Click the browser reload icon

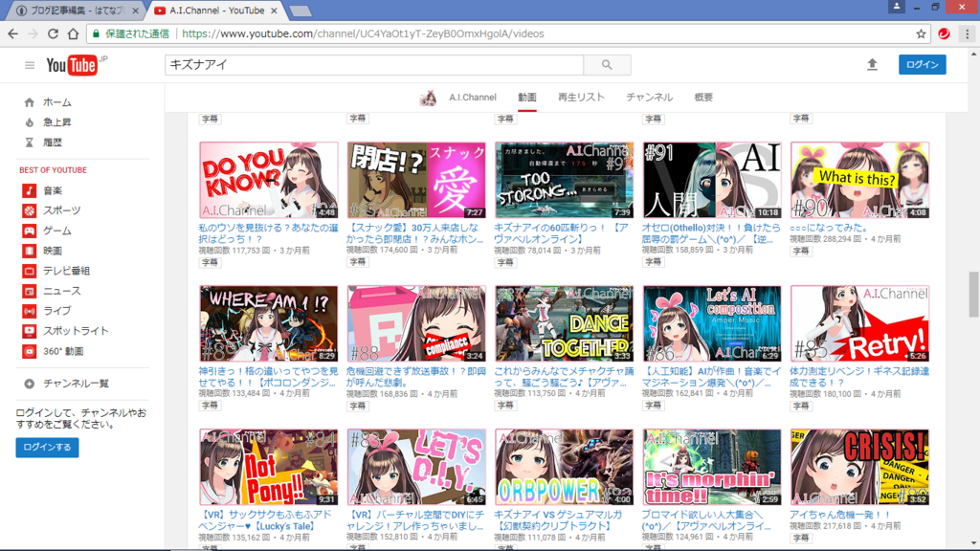(54, 33)
